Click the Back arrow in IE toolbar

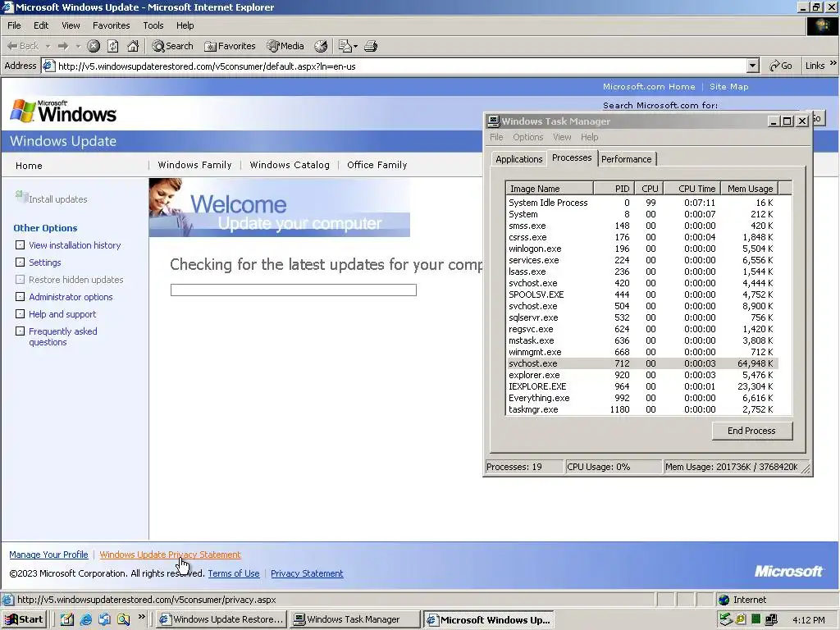click(x=13, y=46)
